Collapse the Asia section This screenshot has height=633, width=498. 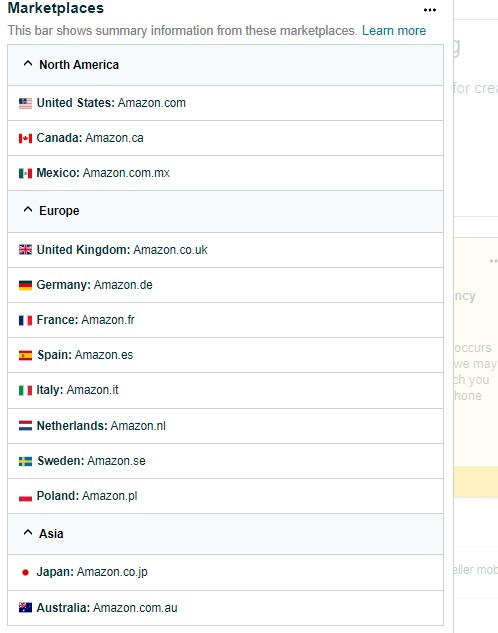click(28, 532)
